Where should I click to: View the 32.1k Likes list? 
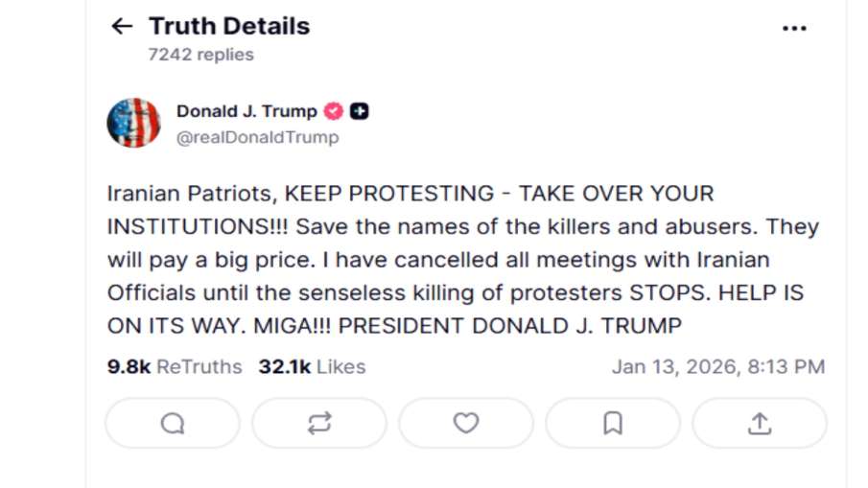[x=312, y=366]
